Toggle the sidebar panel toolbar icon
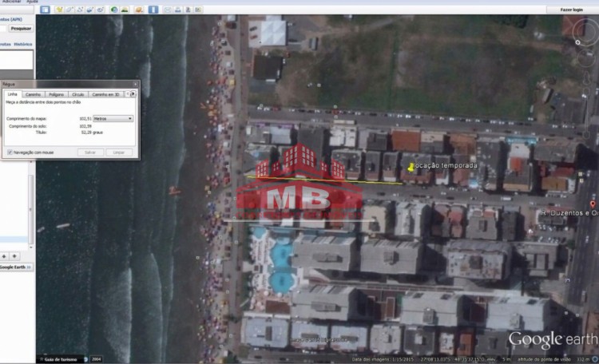 [x=45, y=10]
